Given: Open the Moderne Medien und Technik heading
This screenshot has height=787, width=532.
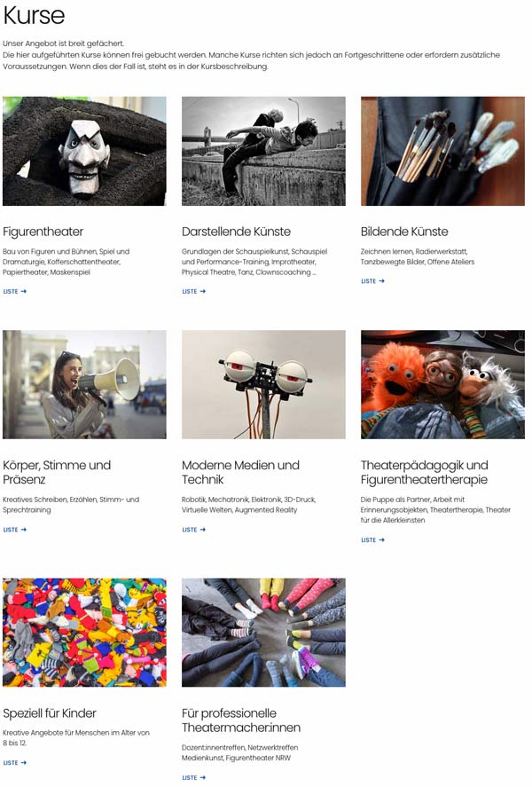Looking at the screenshot, I should pyautogui.click(x=240, y=472).
